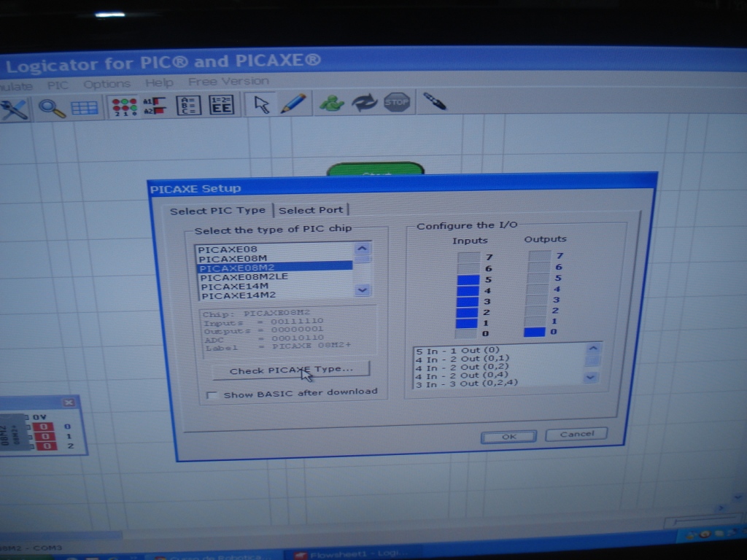Click the Check PICAXE Type button

pyautogui.click(x=290, y=370)
